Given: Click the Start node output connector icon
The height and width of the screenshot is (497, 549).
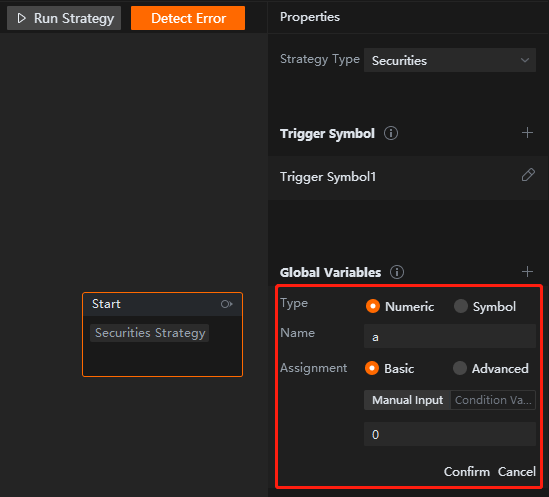Looking at the screenshot, I should [227, 304].
